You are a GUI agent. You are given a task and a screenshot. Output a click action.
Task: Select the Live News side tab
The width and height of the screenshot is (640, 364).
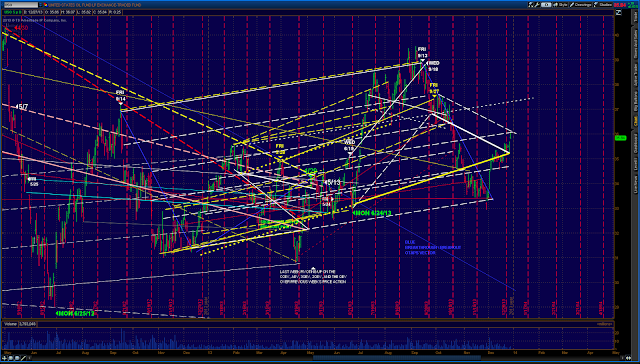click(636, 184)
